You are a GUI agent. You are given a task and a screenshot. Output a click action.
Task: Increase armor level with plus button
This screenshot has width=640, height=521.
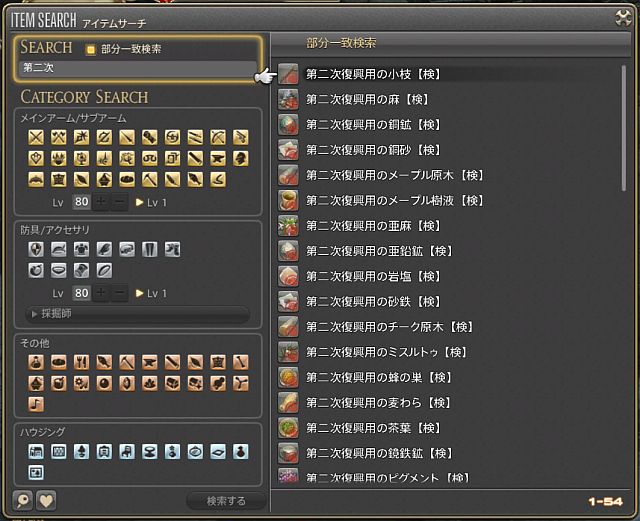[x=101, y=293]
